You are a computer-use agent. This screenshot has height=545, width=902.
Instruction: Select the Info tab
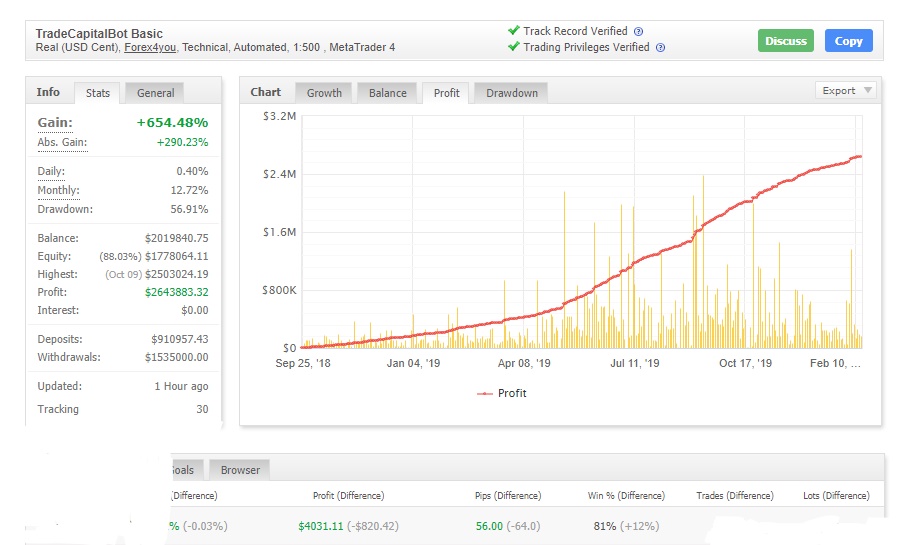pos(48,92)
